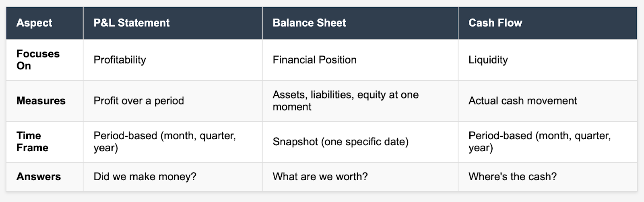Select the Liquidity cell
Viewport: 644px width, 202px height.
pos(548,60)
